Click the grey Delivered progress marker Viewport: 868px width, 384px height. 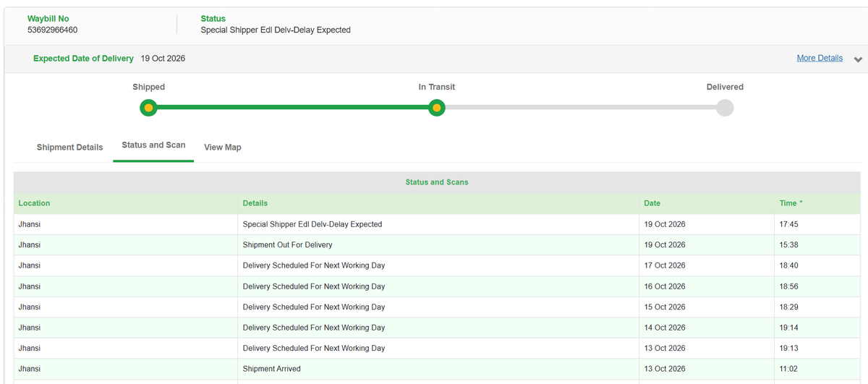click(725, 108)
